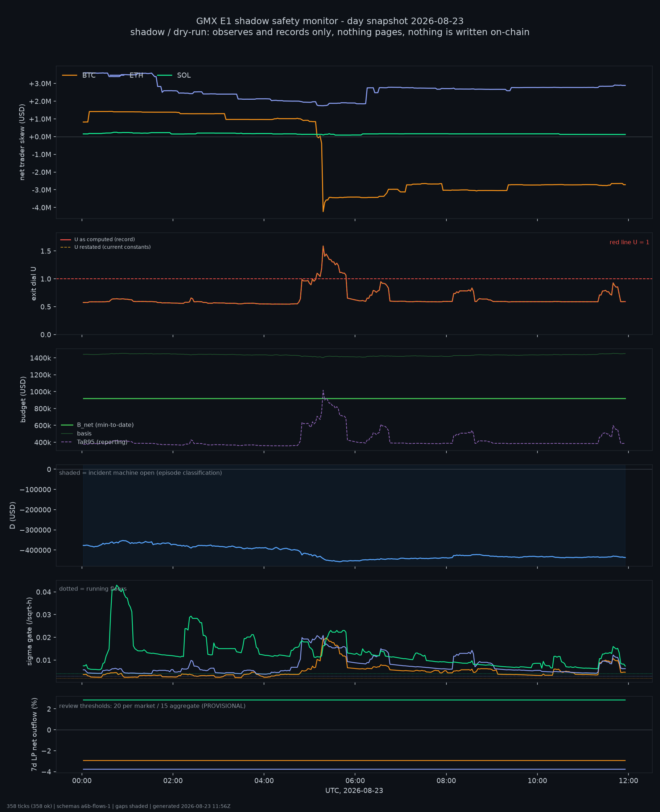Click the "12:00" time axis label

[x=628, y=781]
